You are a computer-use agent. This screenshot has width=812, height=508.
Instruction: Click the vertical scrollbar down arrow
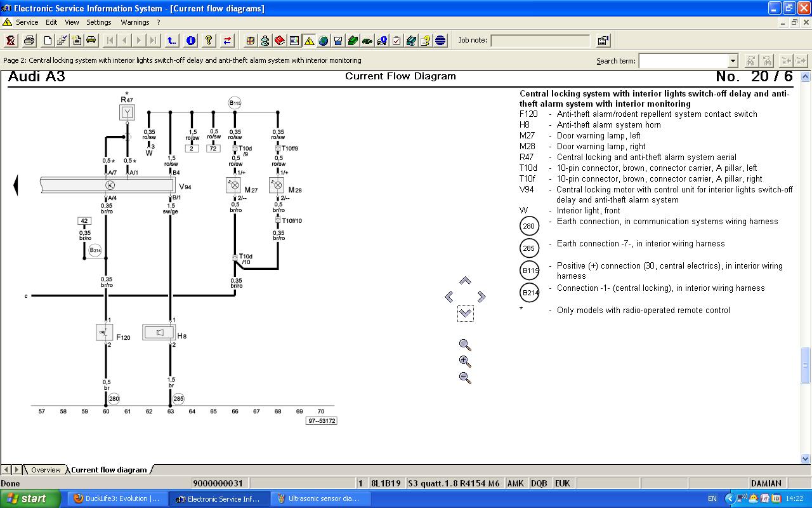click(806, 458)
